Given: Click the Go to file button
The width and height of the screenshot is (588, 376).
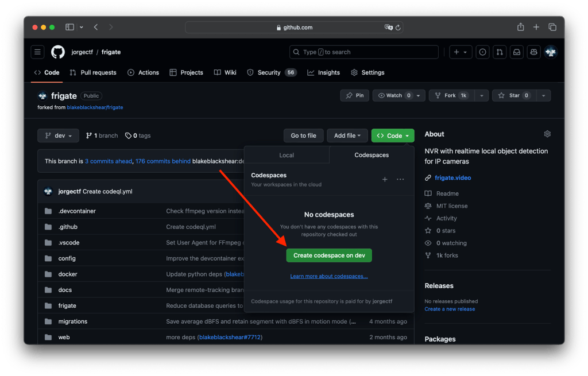Looking at the screenshot, I should (303, 135).
